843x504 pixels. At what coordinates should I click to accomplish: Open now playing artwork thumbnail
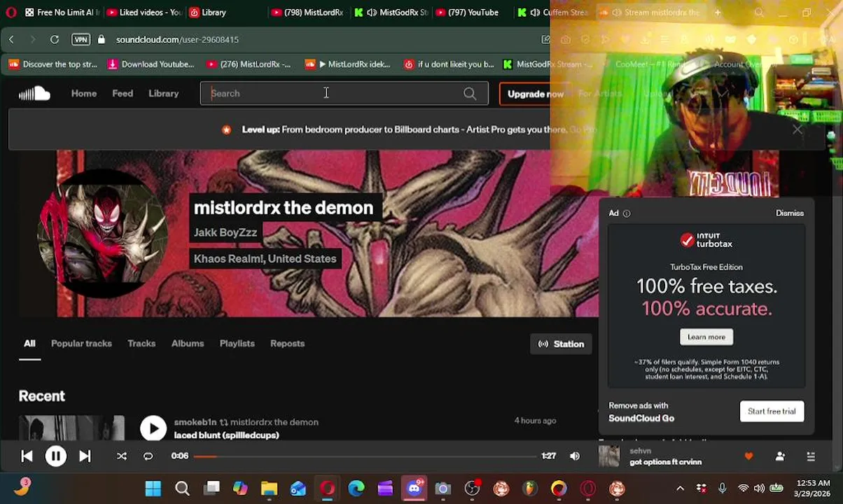tap(609, 456)
